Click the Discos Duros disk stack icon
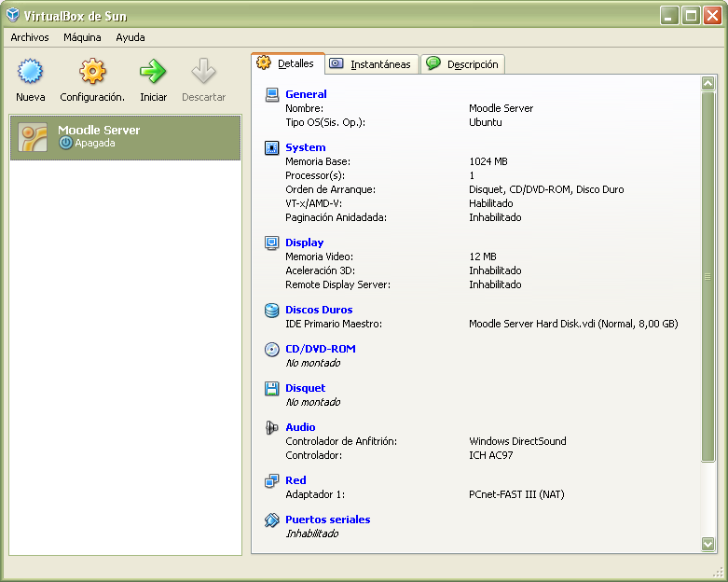 coord(271,310)
